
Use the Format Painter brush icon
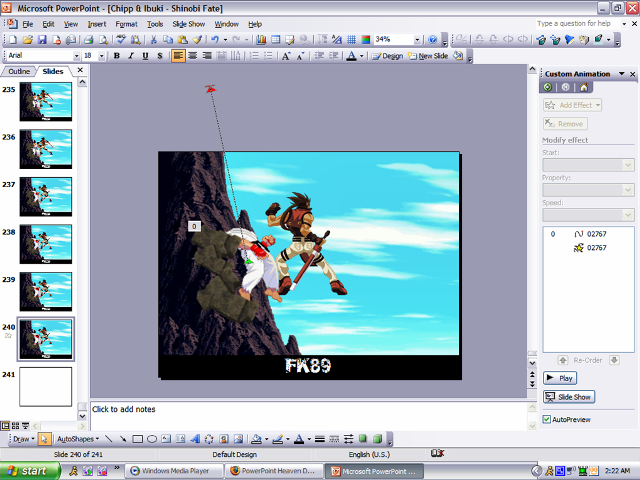(197, 40)
